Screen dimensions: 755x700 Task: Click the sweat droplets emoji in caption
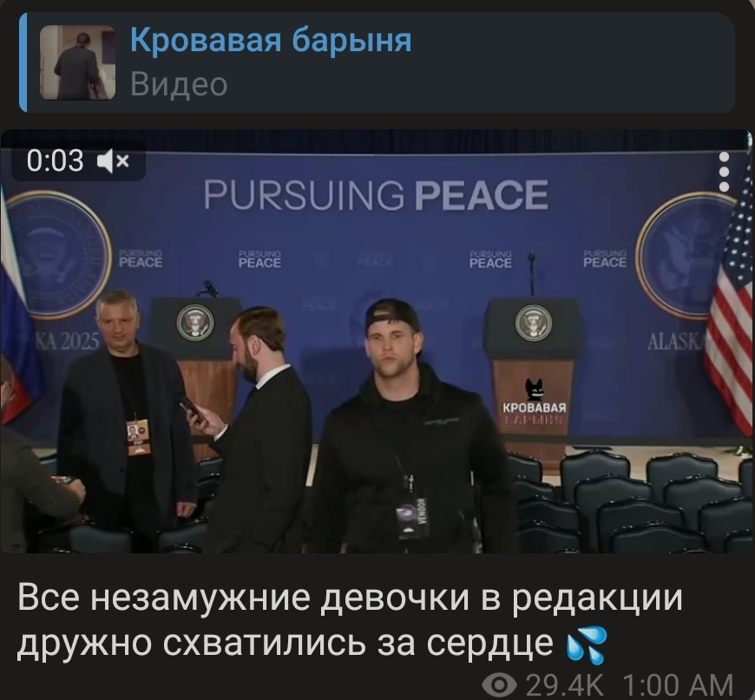pyautogui.click(x=587, y=645)
